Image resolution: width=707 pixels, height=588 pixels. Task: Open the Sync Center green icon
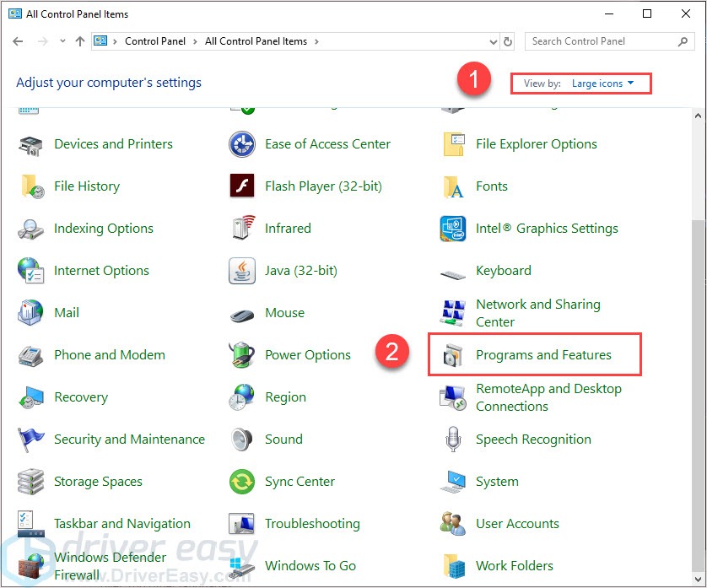(242, 482)
